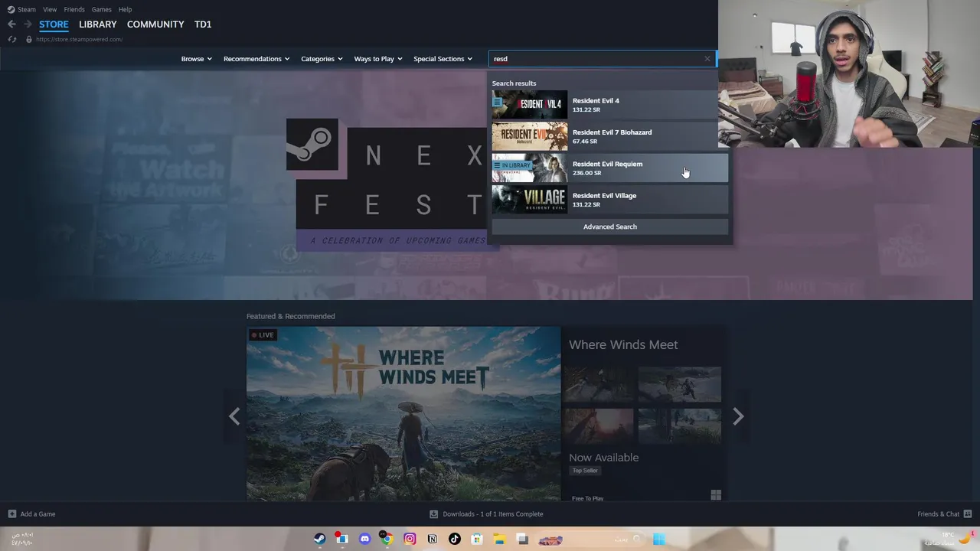Click the Steam logo menu icon

(11, 9)
